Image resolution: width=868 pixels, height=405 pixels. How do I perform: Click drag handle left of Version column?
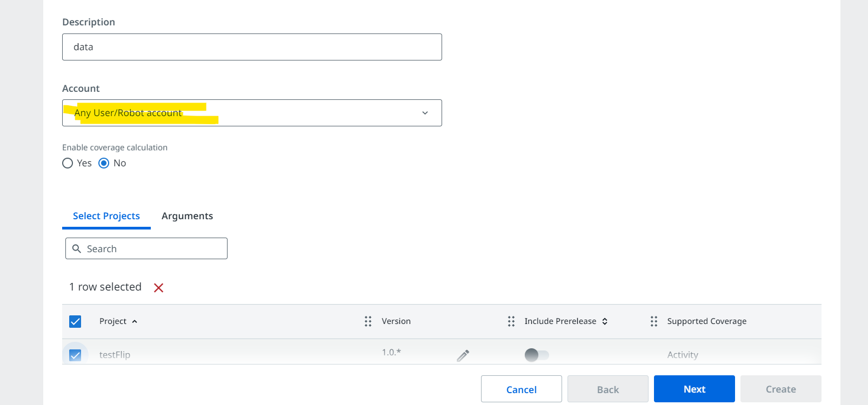pyautogui.click(x=368, y=321)
